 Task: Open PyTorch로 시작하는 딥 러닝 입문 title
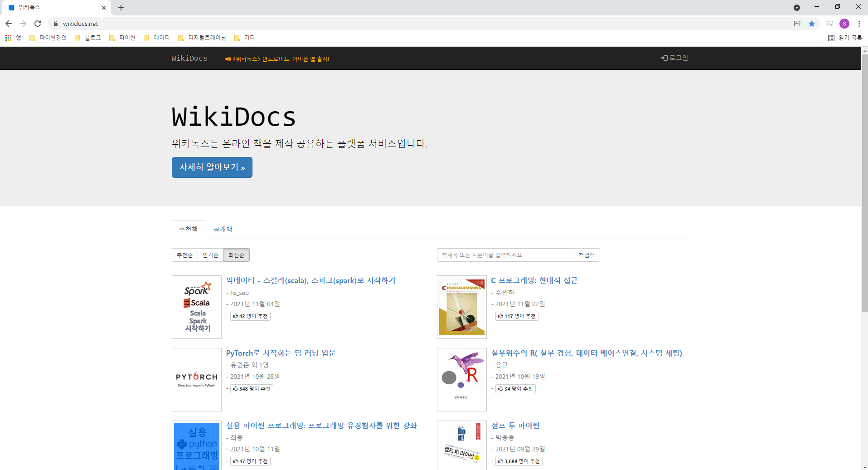[281, 353]
